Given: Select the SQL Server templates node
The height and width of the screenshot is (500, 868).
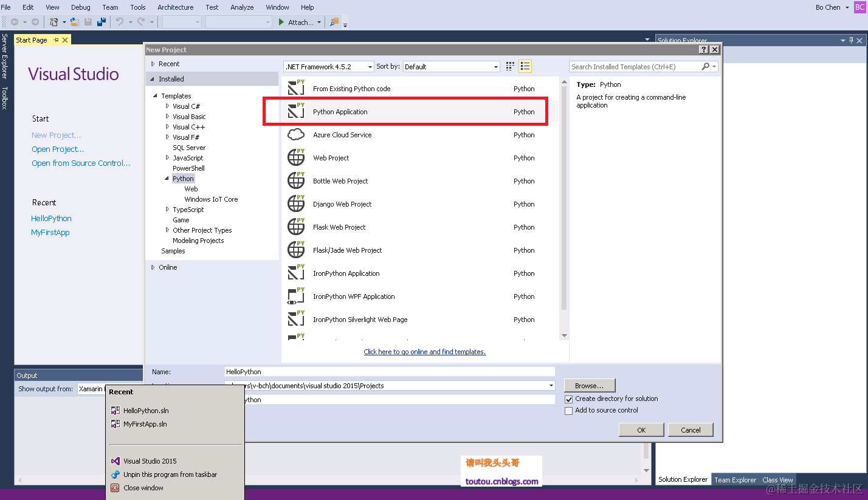Looking at the screenshot, I should (189, 148).
